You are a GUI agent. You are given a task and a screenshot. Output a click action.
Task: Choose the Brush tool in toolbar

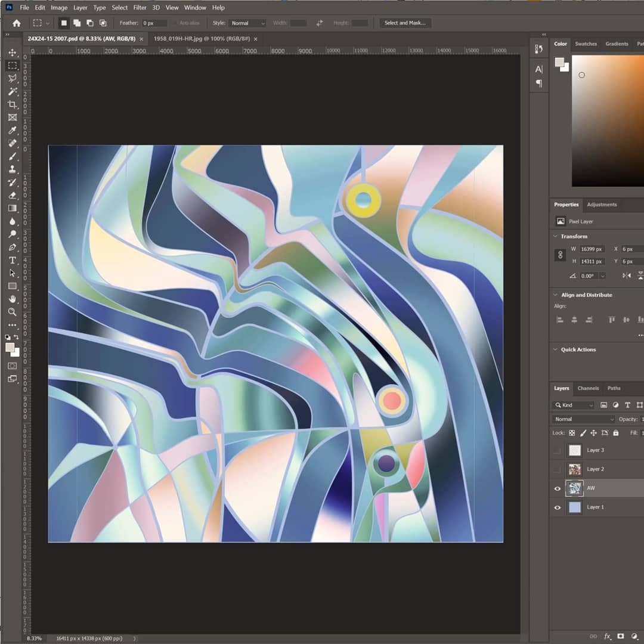tap(12, 156)
